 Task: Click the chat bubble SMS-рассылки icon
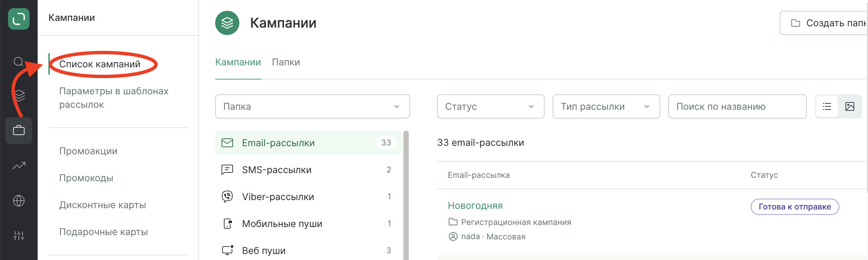pyautogui.click(x=227, y=169)
